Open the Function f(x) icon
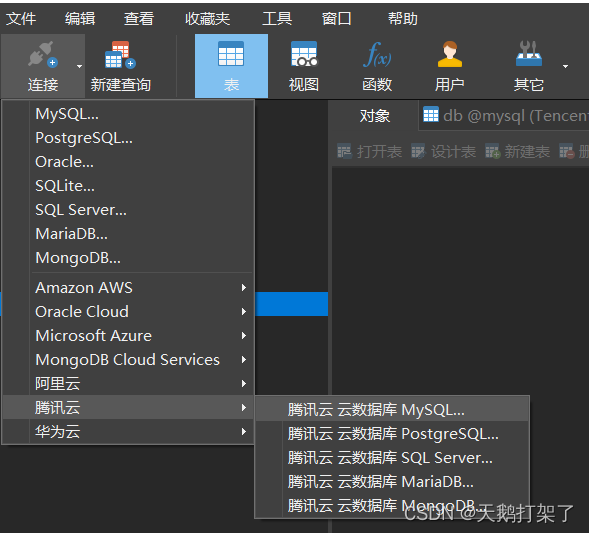The width and height of the screenshot is (589, 533). point(377,54)
